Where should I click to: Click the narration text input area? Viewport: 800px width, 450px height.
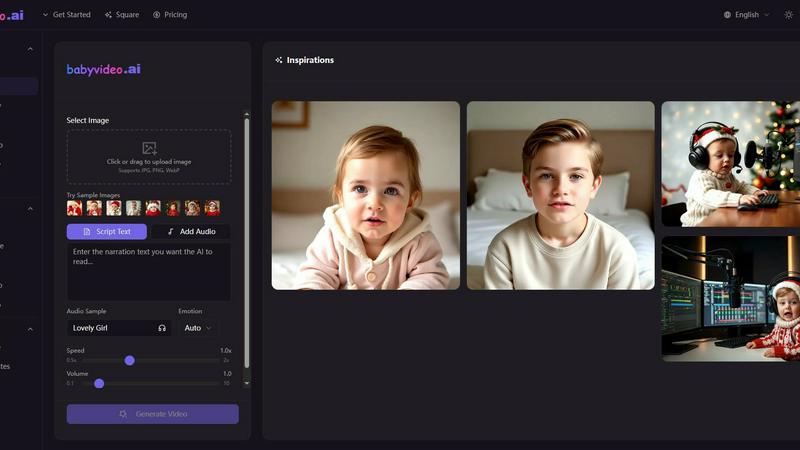click(148, 271)
